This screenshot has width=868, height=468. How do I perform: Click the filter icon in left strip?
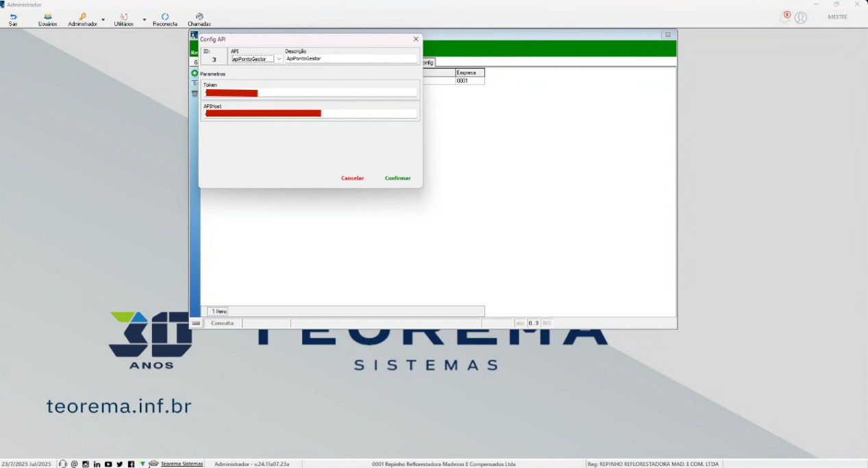pos(195,83)
